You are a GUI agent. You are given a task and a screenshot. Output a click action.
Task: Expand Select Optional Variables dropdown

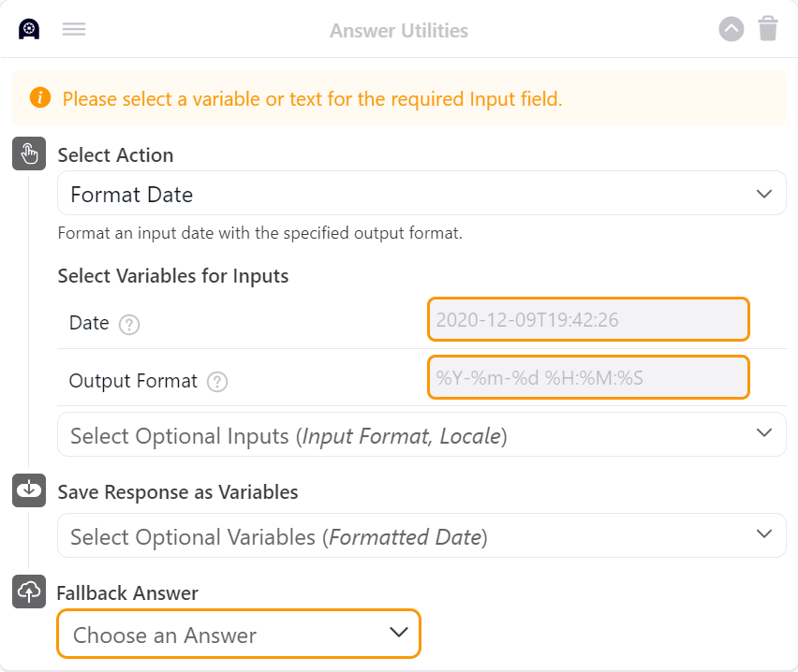point(421,535)
